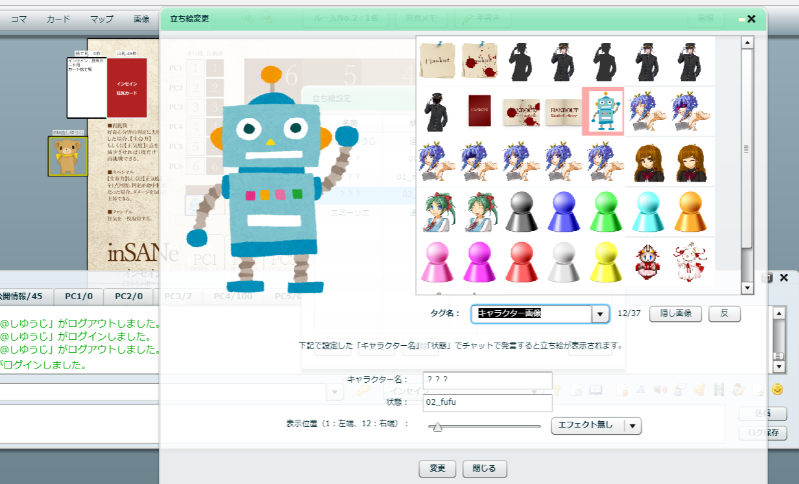Click the 変更 button
This screenshot has height=484, width=799.
(437, 468)
